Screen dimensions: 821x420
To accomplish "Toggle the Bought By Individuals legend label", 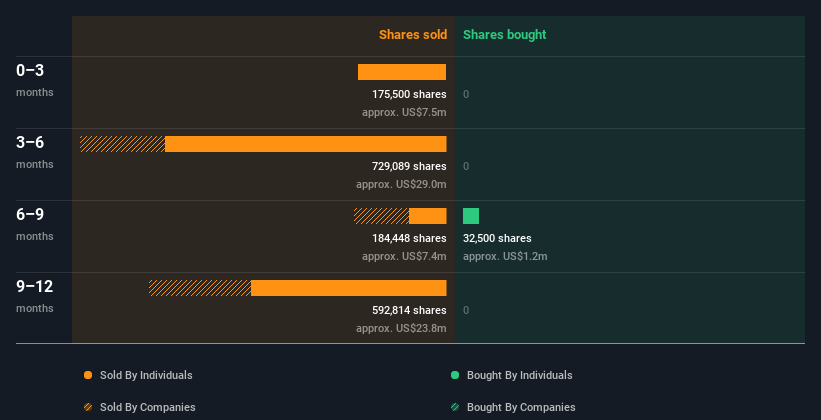I will (x=519, y=375).
